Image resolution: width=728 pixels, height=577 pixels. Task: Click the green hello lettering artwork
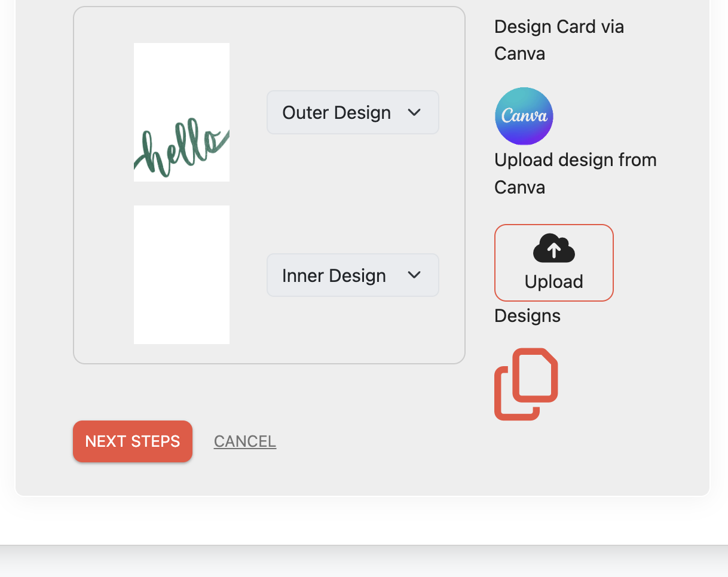182,148
